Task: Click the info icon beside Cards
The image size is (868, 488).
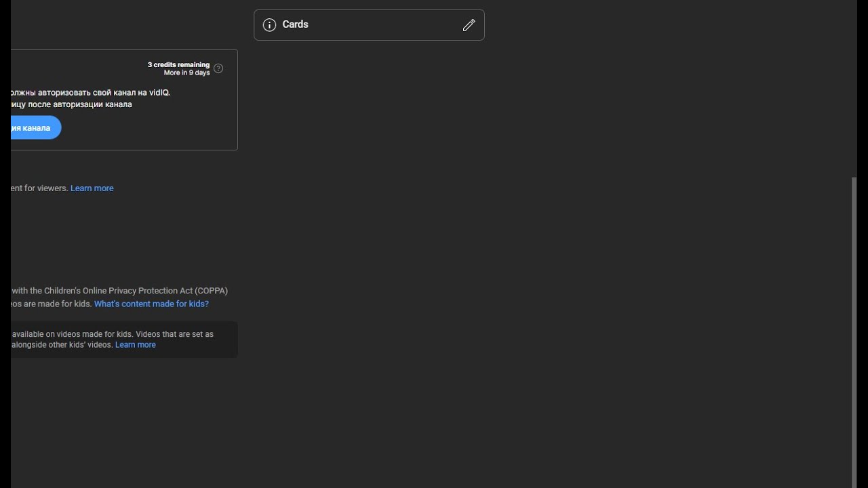Action: point(269,25)
